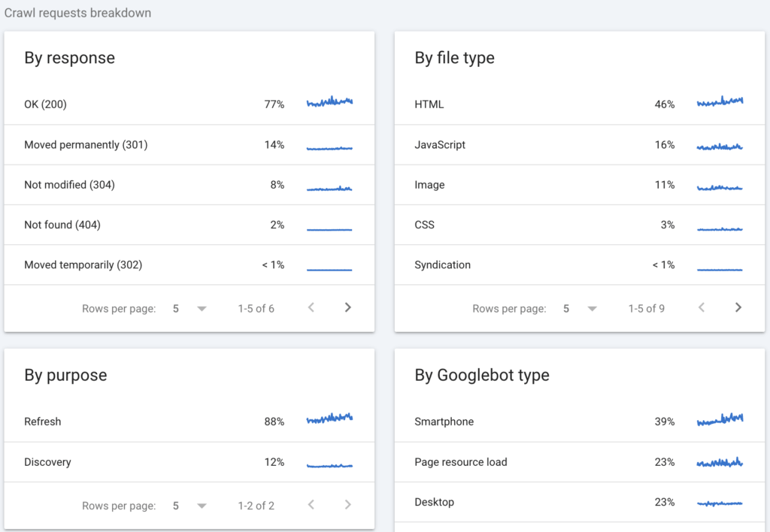Click next page arrow in By purpose card
The image size is (770, 532).
(347, 505)
